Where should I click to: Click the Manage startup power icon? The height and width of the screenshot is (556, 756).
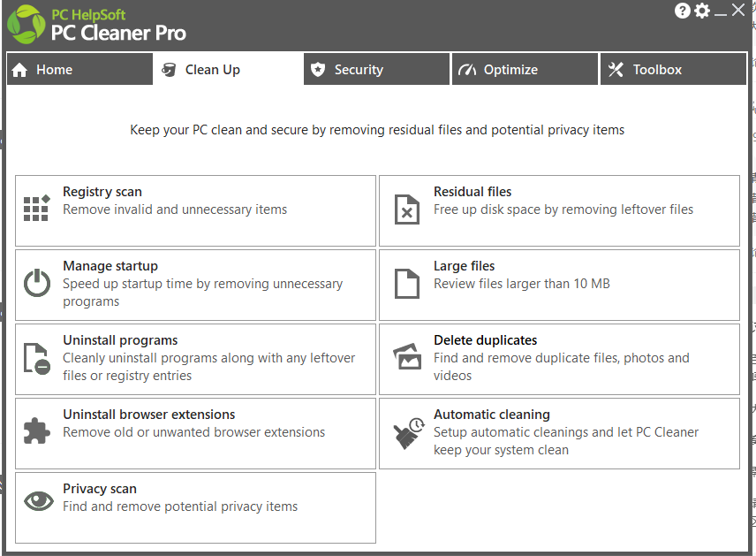click(x=36, y=283)
